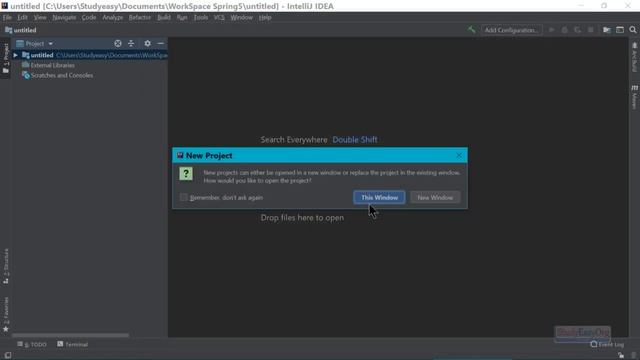Click the Collapse All icon in Project panel
The height and width of the screenshot is (360, 640).
click(x=131, y=43)
